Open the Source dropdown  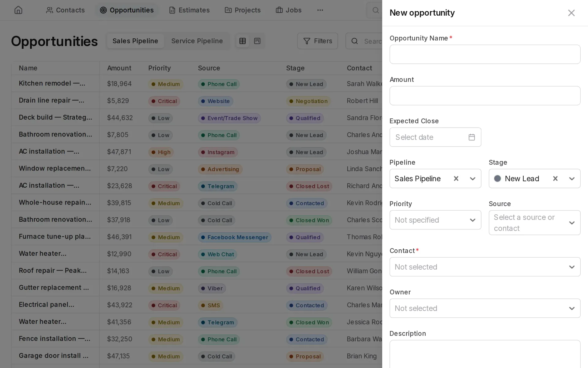[x=534, y=223]
